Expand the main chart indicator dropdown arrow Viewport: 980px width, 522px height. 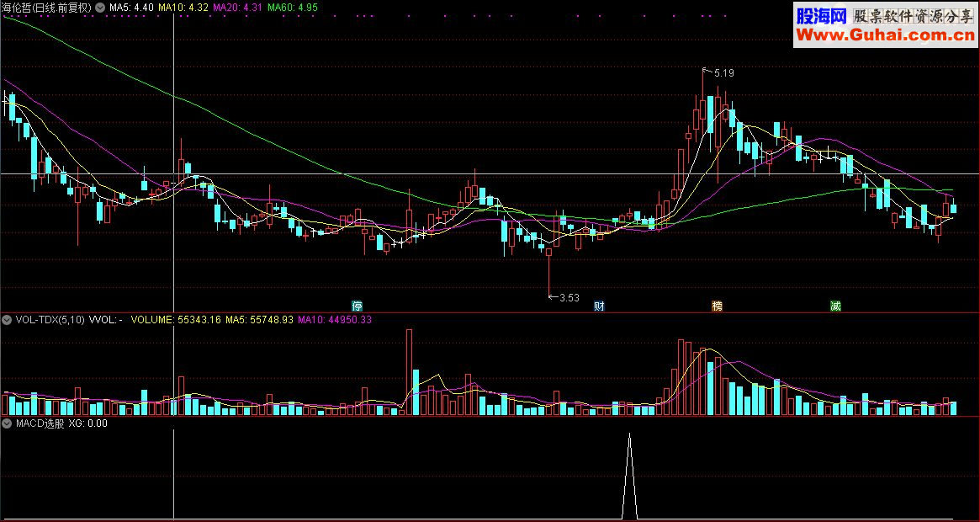(x=100, y=8)
